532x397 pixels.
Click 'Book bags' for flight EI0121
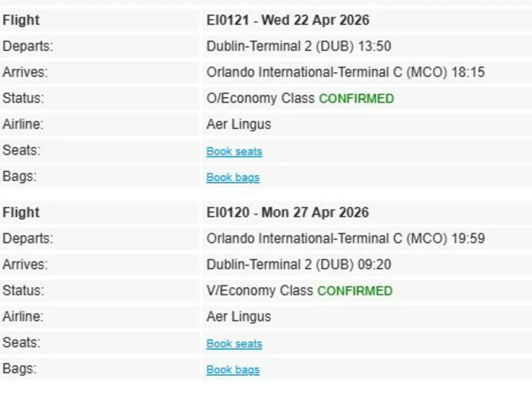(233, 177)
